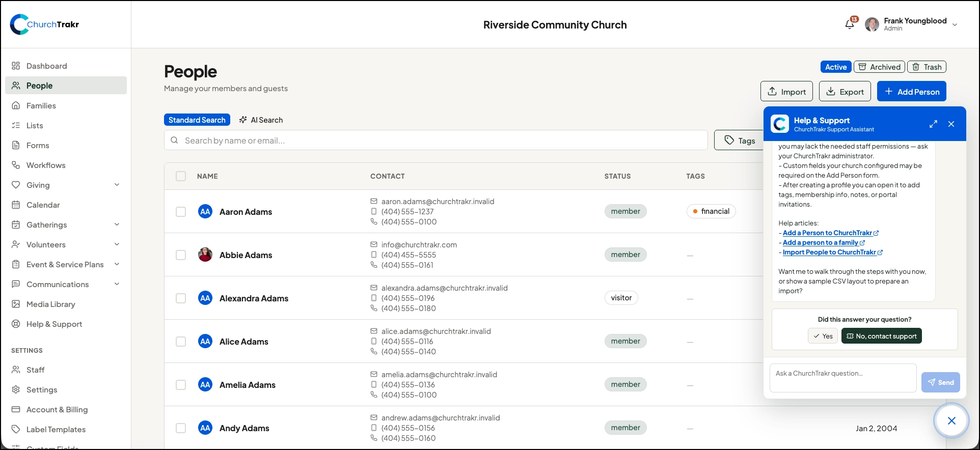Open the Tags filter button
Image resolution: width=980 pixels, height=450 pixels.
[739, 140]
